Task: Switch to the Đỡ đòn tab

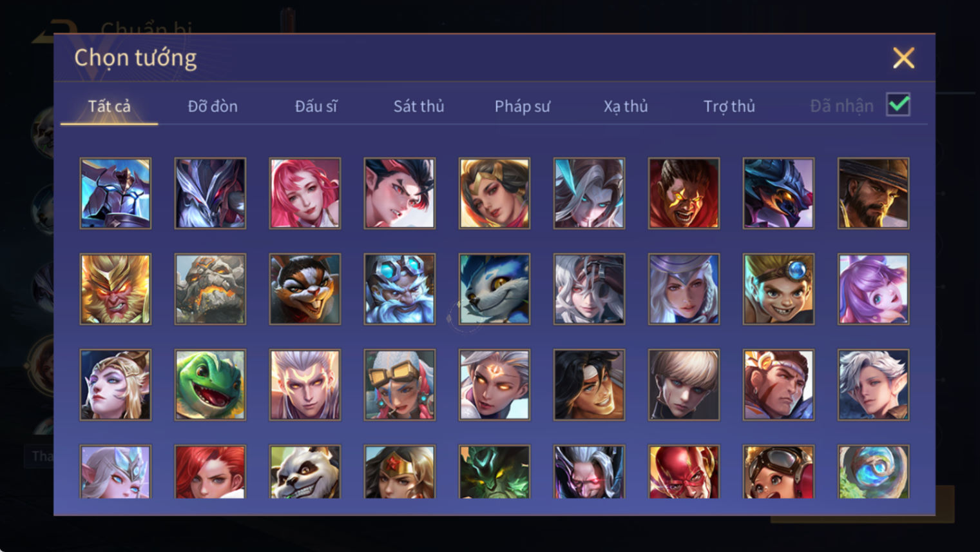Action: point(213,106)
